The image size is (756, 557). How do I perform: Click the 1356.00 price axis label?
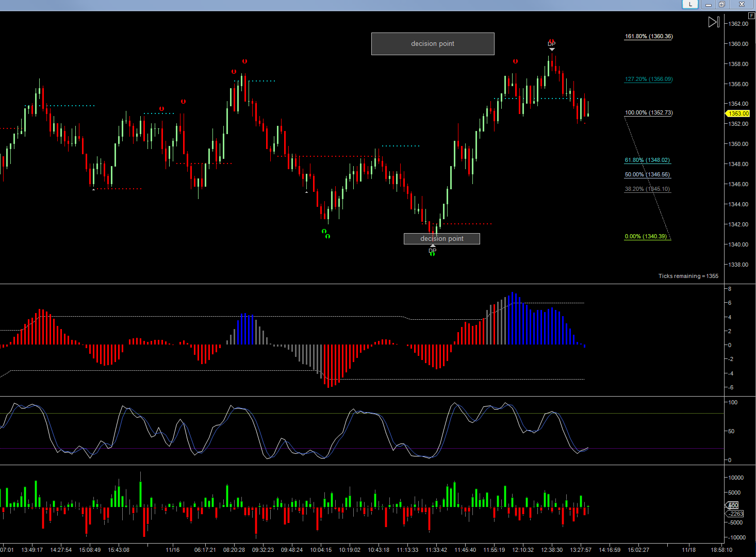coord(738,84)
